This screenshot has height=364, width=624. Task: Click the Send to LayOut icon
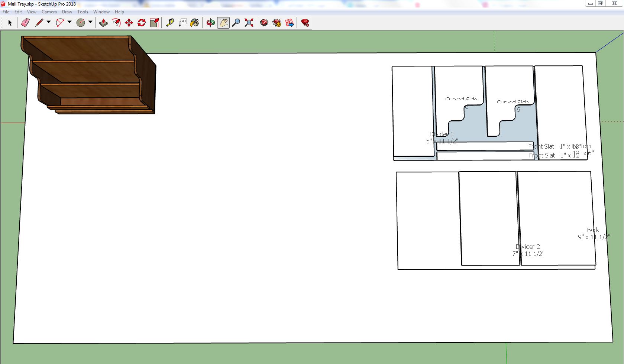290,23
